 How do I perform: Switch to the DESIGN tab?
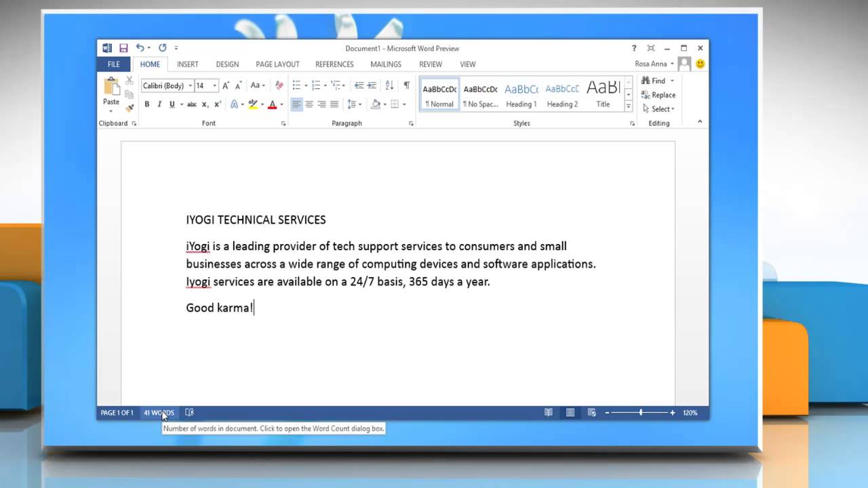[x=227, y=64]
